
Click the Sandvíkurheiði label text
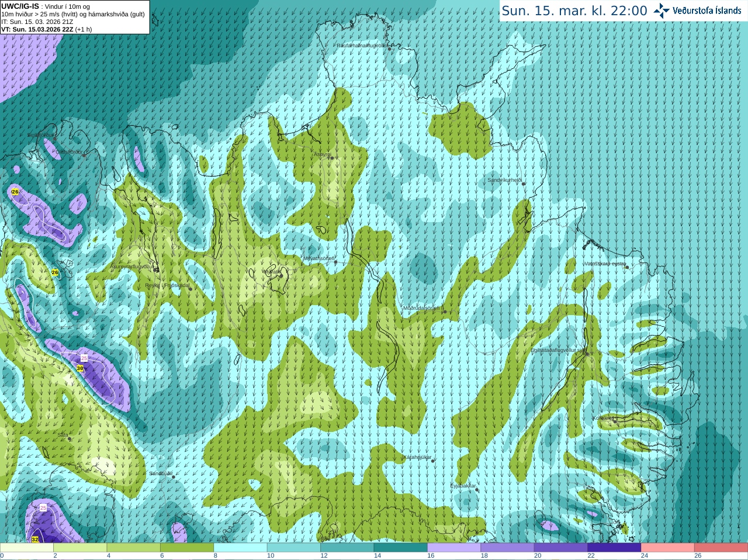[504, 180]
